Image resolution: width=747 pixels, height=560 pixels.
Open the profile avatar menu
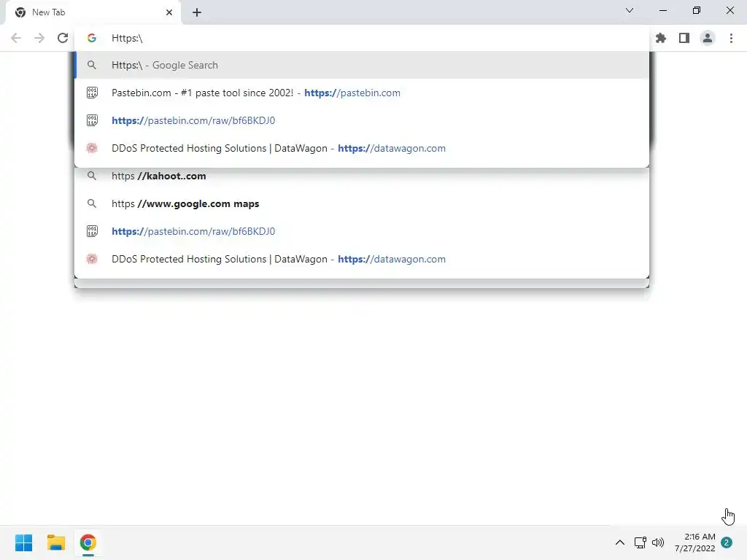coord(708,38)
